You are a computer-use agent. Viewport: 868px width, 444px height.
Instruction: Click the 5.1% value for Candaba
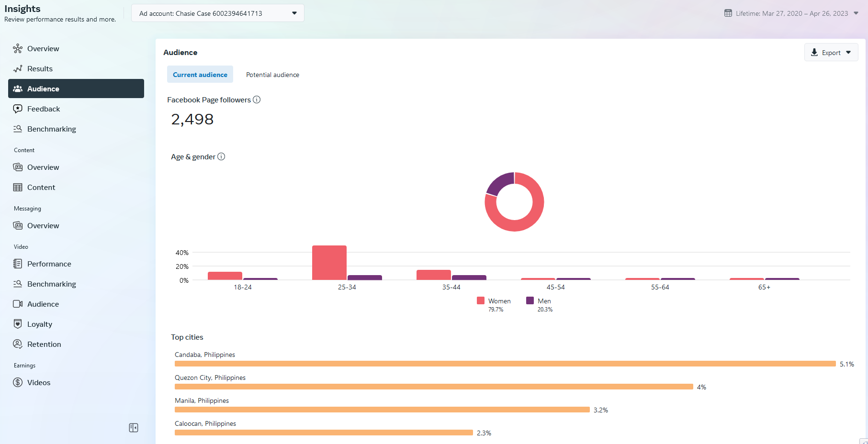click(x=847, y=364)
